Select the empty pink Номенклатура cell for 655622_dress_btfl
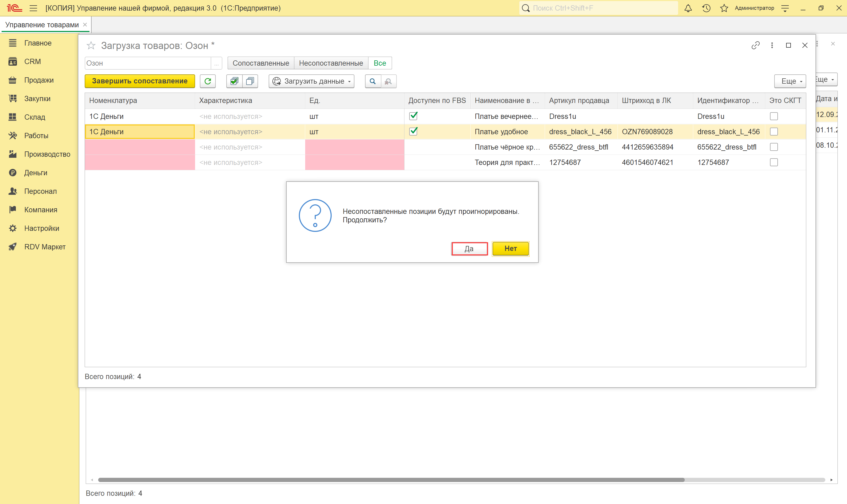The height and width of the screenshot is (504, 847). pyautogui.click(x=139, y=147)
